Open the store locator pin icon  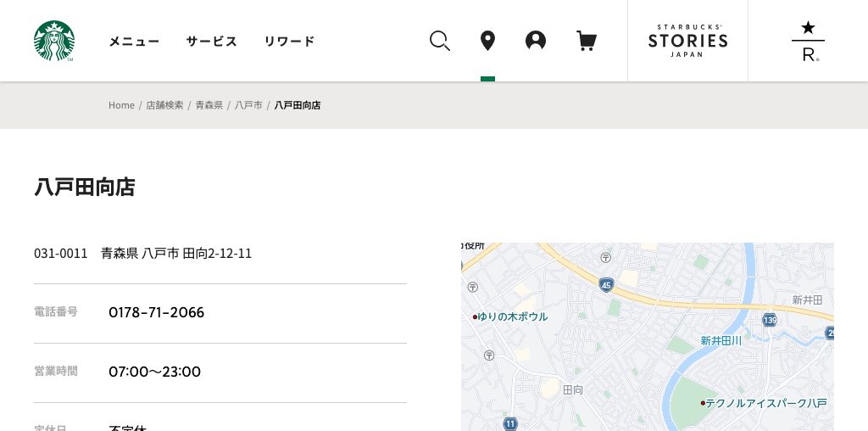(487, 41)
